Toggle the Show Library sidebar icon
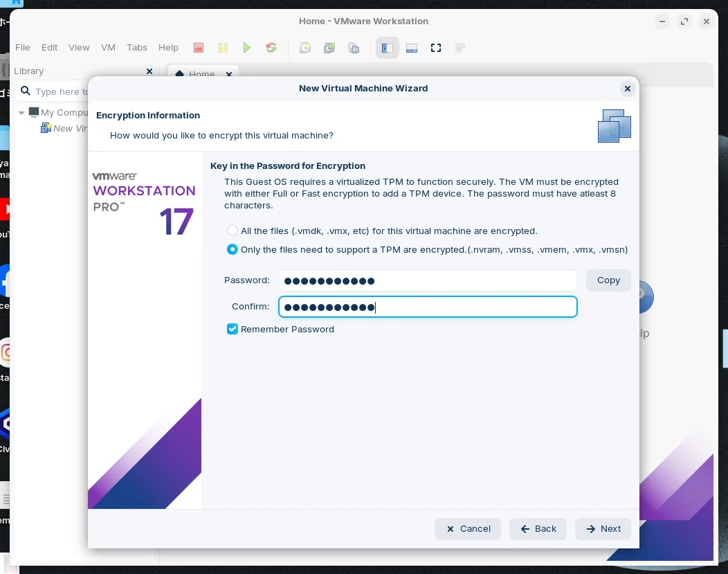The height and width of the screenshot is (574, 728). [x=388, y=48]
